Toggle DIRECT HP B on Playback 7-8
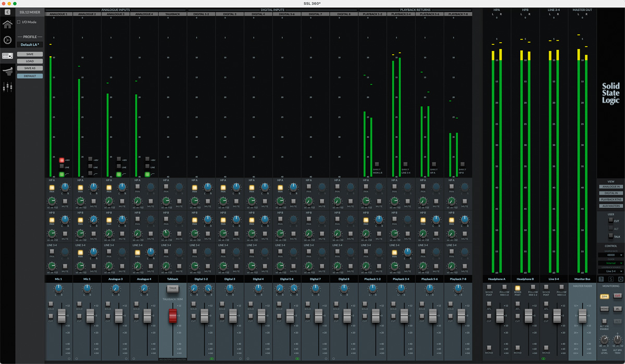 (x=463, y=164)
